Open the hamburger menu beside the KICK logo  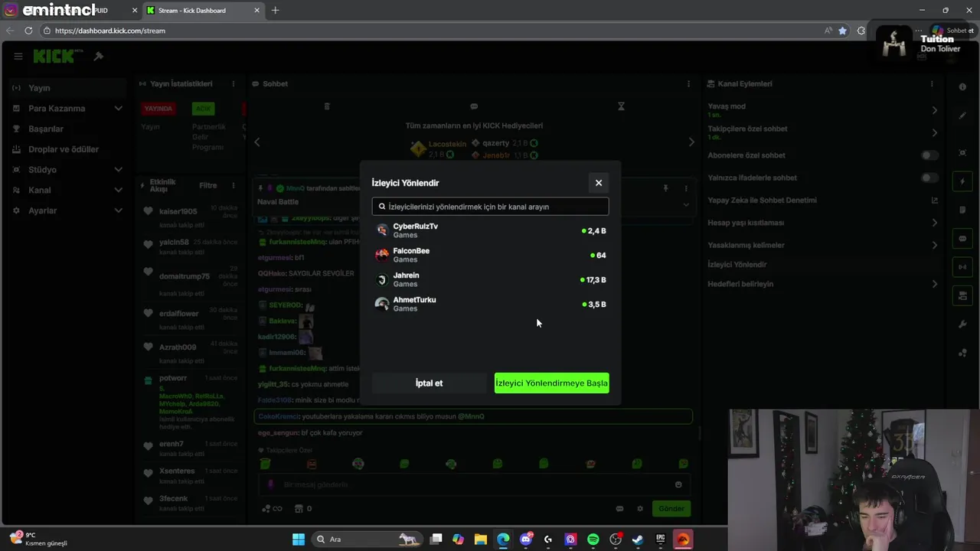(18, 56)
